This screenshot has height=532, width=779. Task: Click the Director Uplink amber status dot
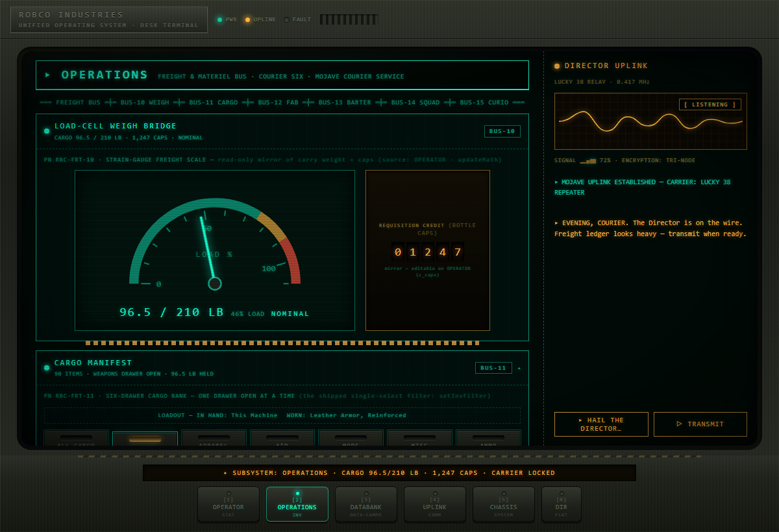(557, 66)
